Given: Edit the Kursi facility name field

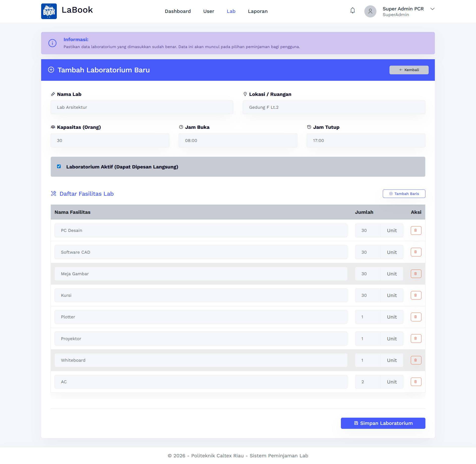Looking at the screenshot, I should coord(201,295).
